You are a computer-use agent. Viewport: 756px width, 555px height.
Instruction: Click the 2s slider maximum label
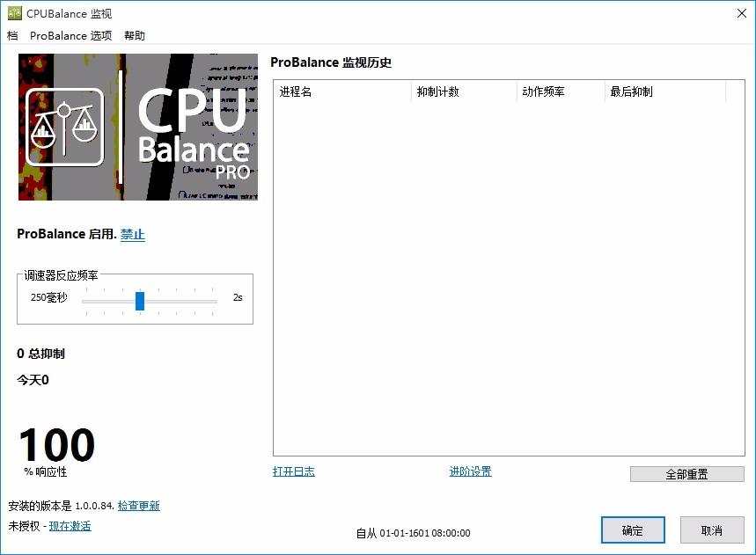[x=238, y=297]
